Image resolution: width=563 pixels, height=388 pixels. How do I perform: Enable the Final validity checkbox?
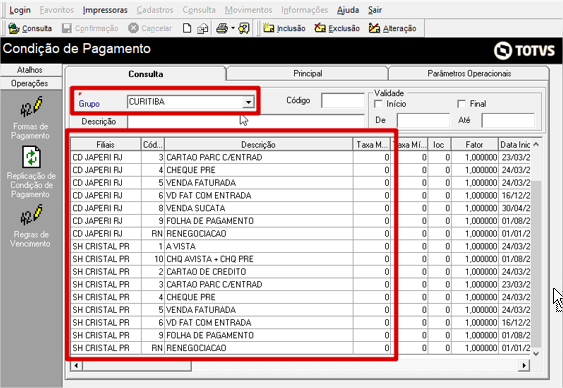461,104
